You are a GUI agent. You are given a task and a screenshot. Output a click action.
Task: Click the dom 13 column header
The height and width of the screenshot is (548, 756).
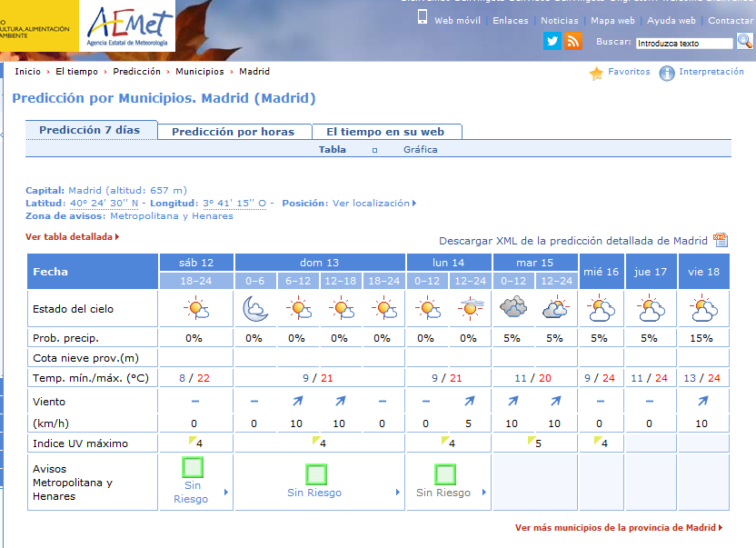(x=320, y=263)
